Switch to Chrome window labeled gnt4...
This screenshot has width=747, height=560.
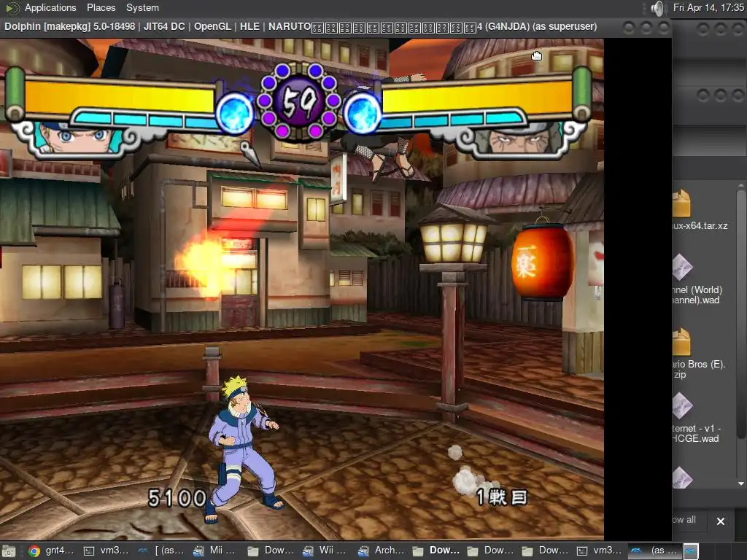pyautogui.click(x=50, y=551)
